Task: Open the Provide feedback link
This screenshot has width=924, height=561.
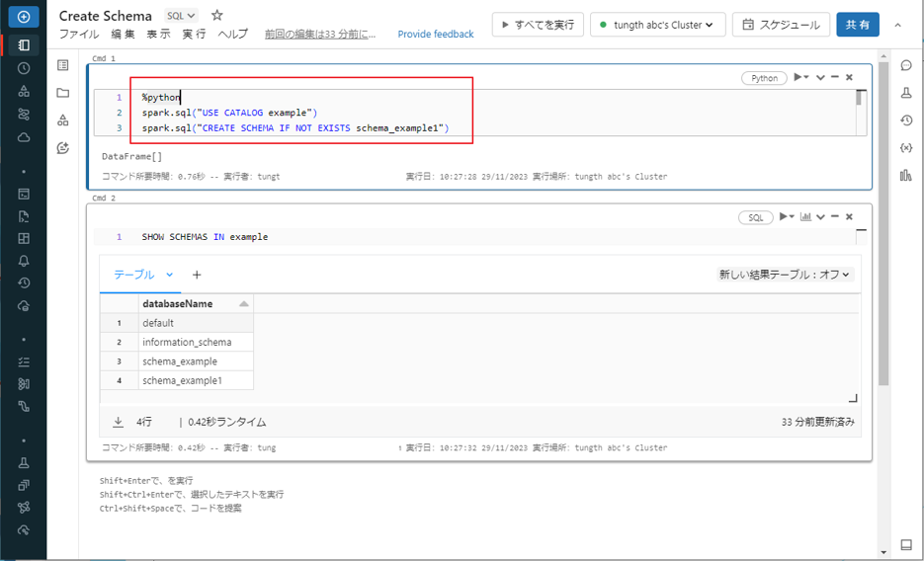Action: (x=436, y=35)
